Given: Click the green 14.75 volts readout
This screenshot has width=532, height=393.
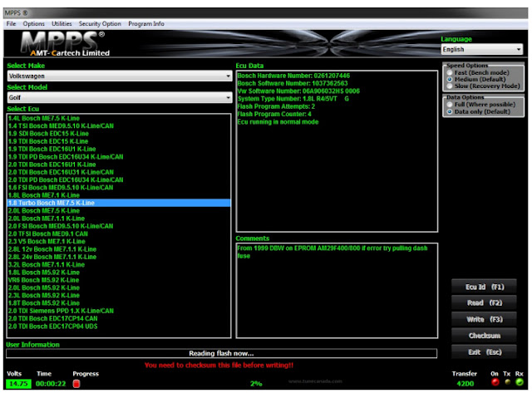Looking at the screenshot, I should point(18,384).
